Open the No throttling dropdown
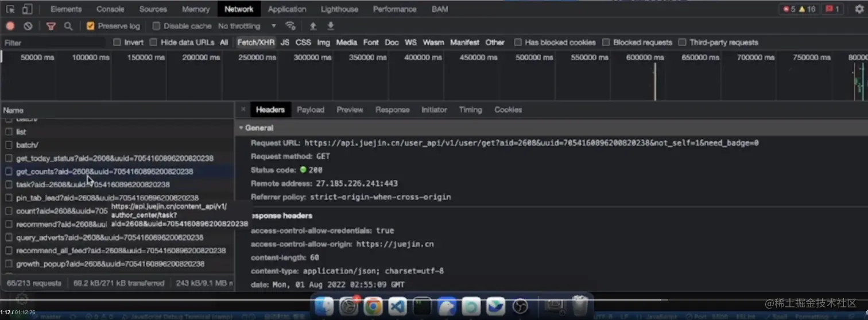Viewport: 868px width, 320px height. coord(247,26)
